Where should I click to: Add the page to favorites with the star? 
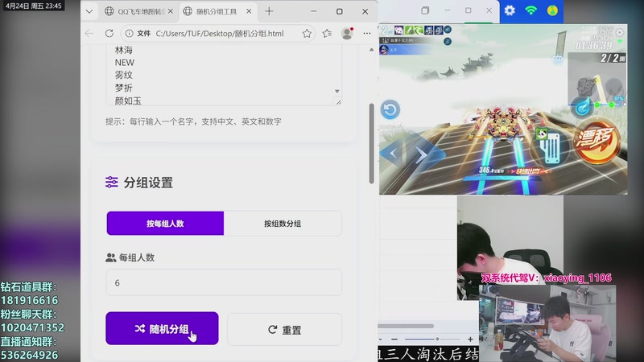point(307,34)
